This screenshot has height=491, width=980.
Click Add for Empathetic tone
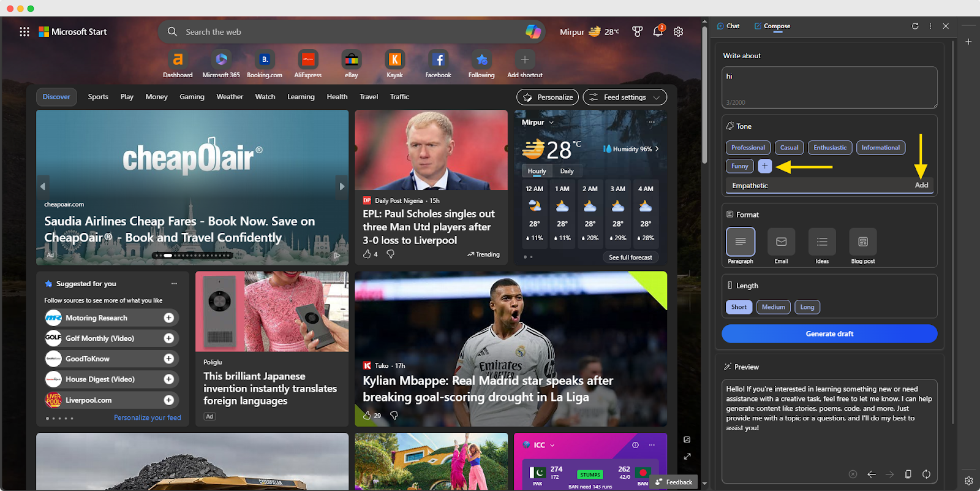click(921, 185)
